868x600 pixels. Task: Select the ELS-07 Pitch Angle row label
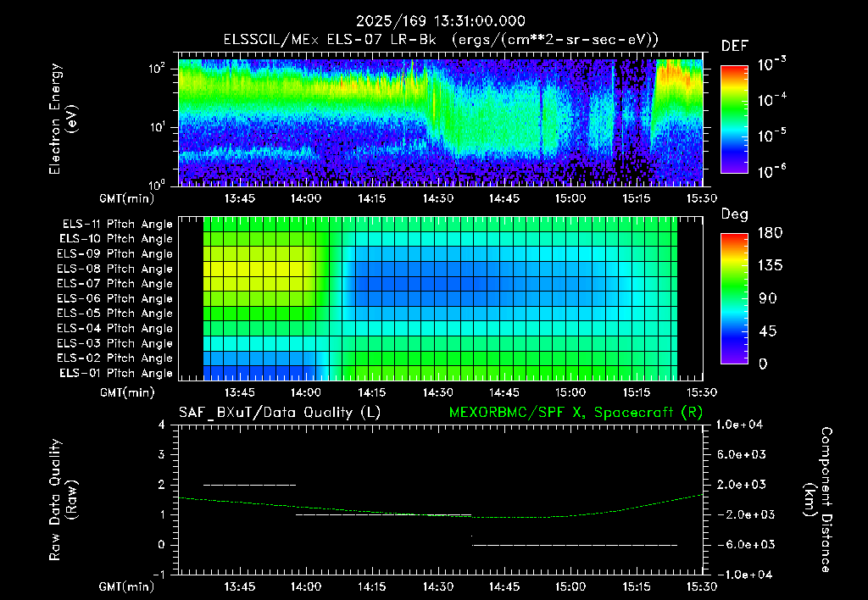click(115, 283)
